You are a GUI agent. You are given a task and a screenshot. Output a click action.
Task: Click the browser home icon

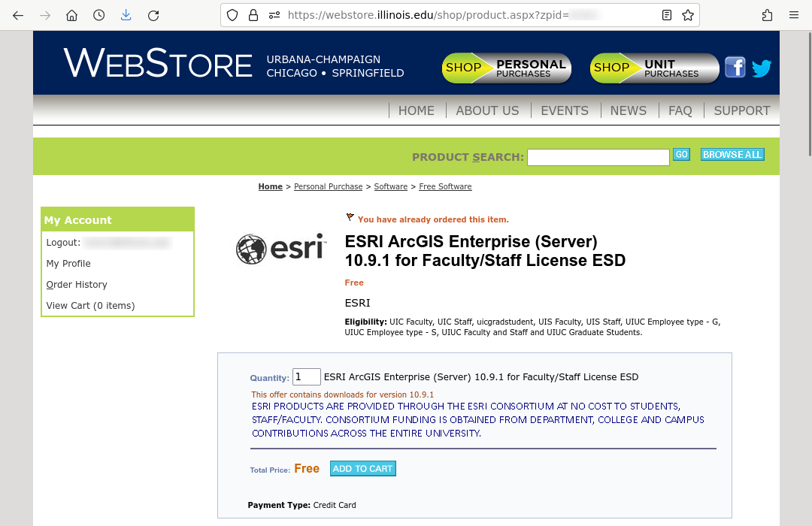(x=71, y=15)
